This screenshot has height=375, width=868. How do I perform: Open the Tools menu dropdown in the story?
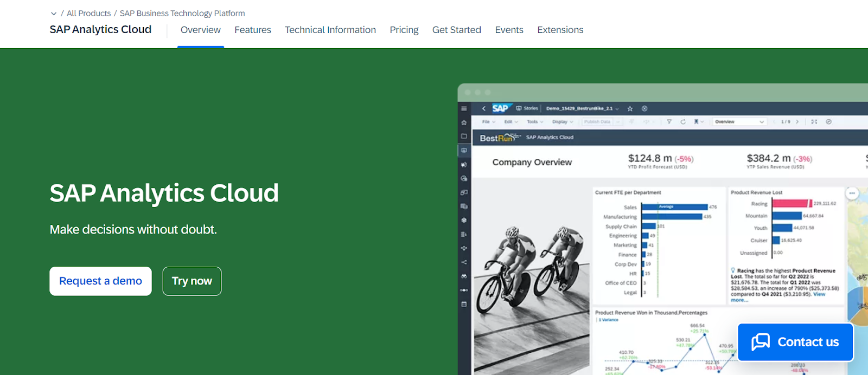coord(535,122)
